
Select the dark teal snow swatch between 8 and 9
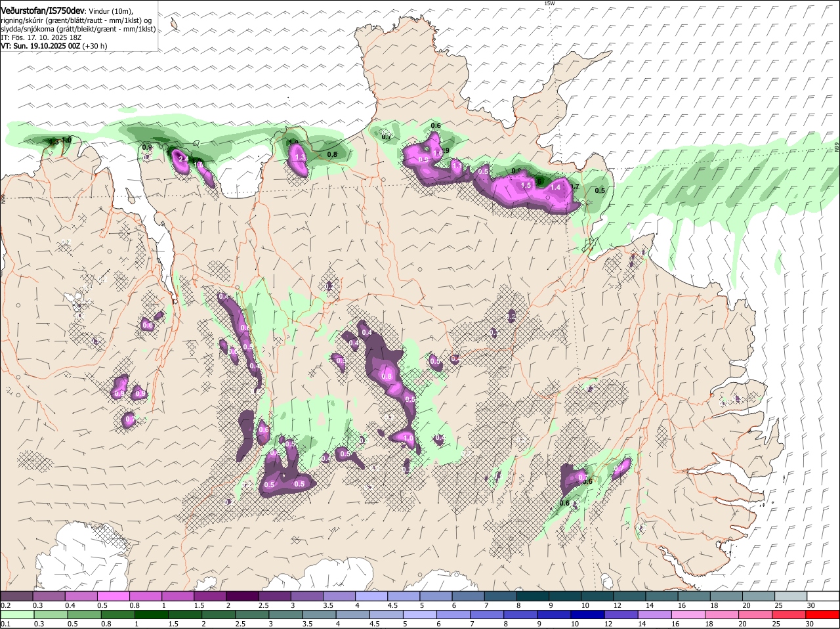click(533, 596)
